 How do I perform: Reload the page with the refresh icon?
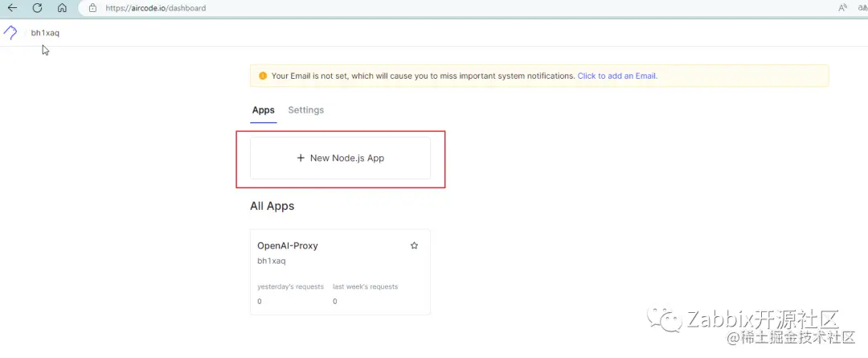[37, 8]
